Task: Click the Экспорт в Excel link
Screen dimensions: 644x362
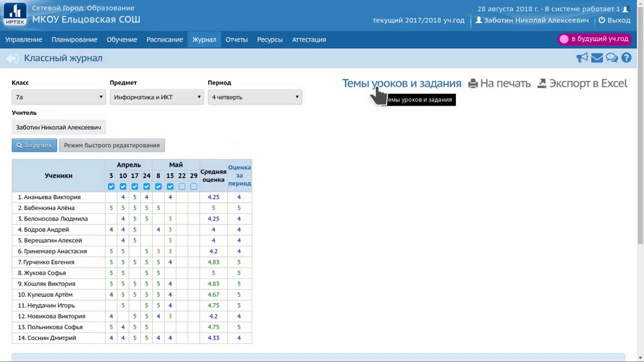Action: (x=588, y=83)
